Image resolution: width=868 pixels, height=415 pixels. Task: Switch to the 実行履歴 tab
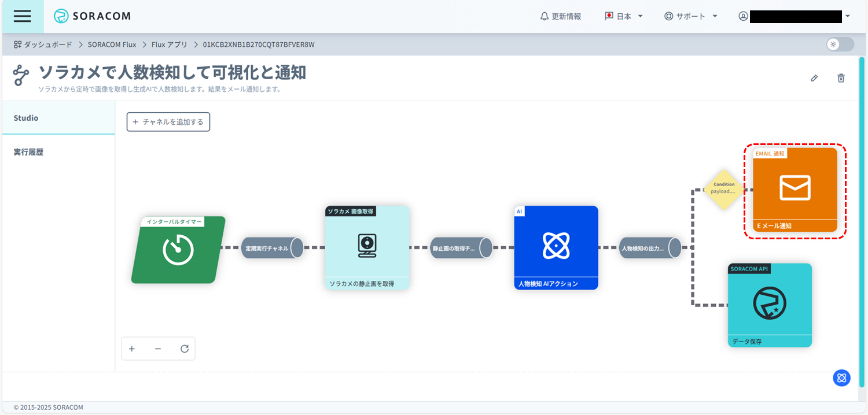pyautogui.click(x=58, y=153)
